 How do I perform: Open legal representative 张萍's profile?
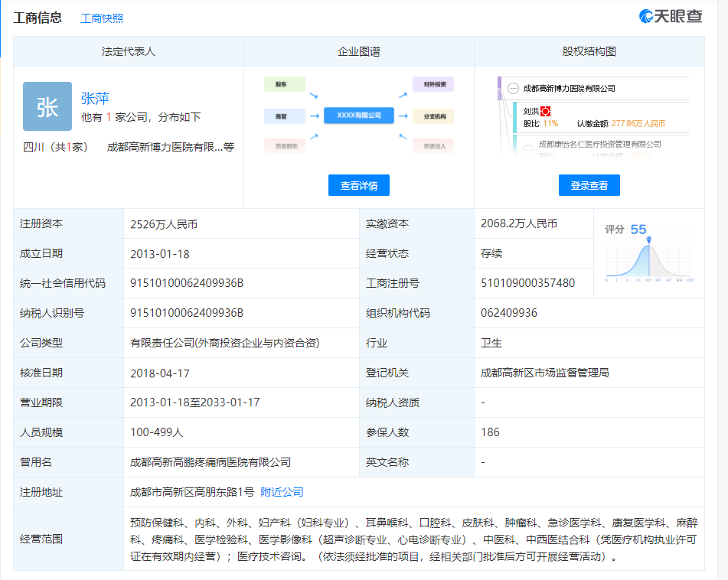point(95,99)
